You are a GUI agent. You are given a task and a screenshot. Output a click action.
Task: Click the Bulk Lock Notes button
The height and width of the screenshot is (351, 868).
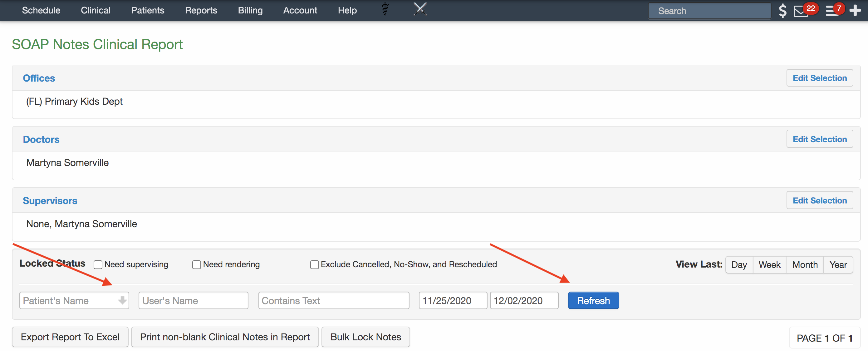[365, 337]
